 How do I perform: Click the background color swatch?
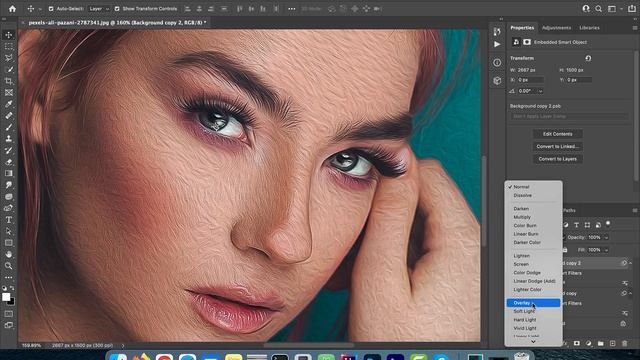pos(12,302)
